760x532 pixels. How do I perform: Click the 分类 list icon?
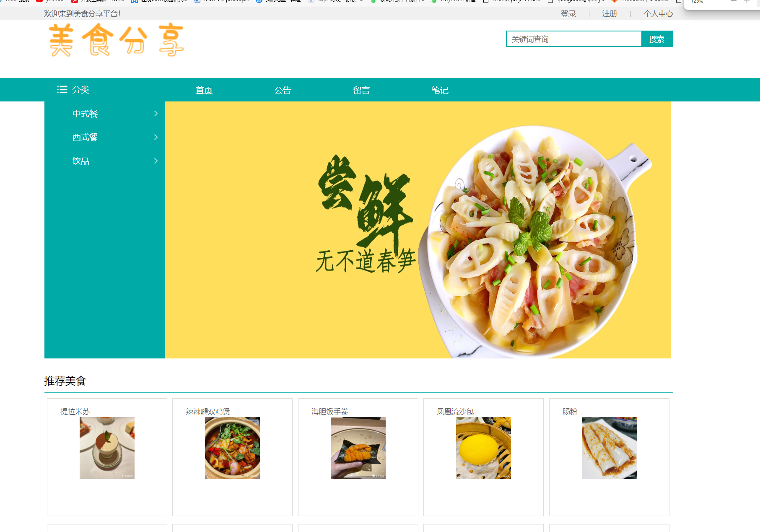62,89
